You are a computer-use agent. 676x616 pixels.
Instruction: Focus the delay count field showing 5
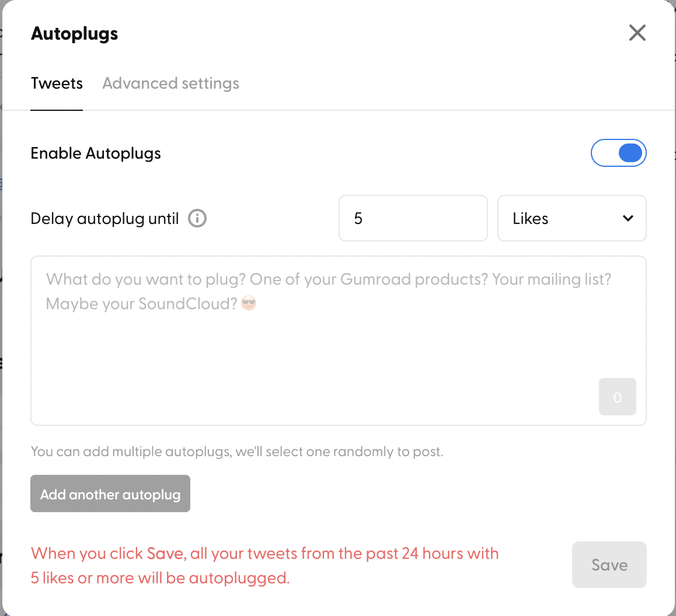click(413, 218)
